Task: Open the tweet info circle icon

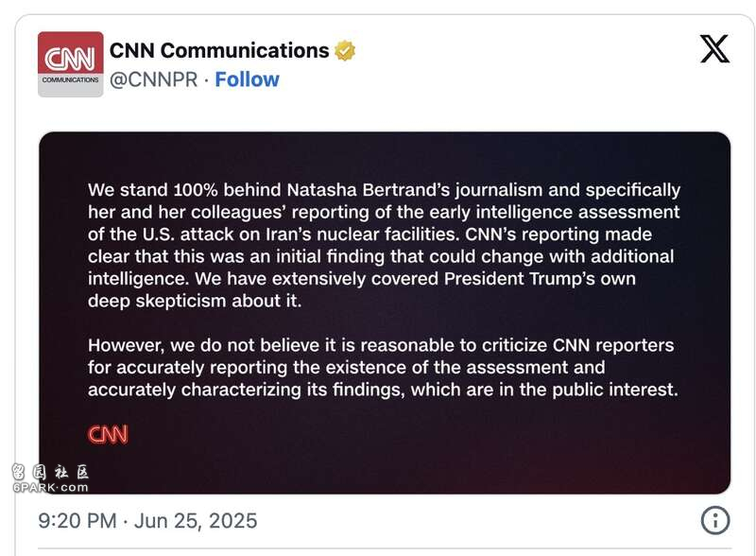Action: (715, 520)
